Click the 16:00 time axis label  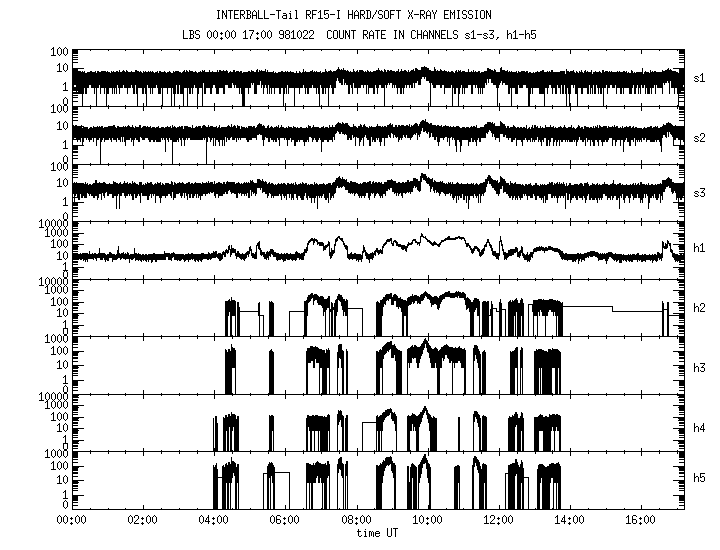tap(641, 520)
